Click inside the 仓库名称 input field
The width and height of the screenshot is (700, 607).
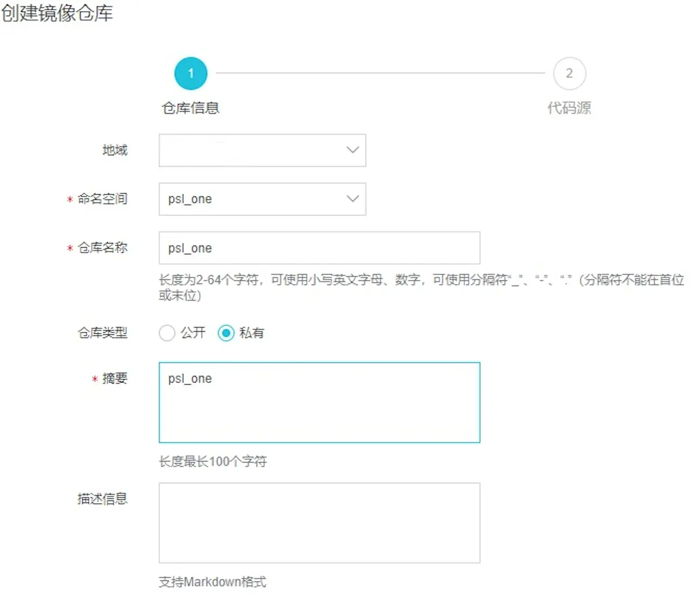[319, 248]
